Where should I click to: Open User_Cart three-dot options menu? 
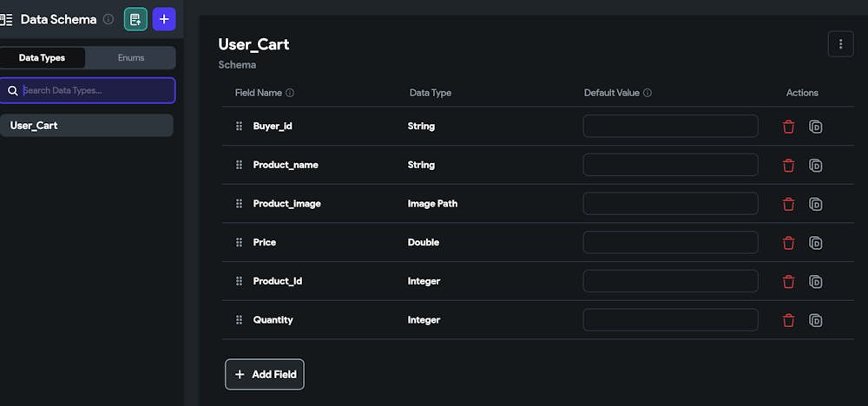840,44
